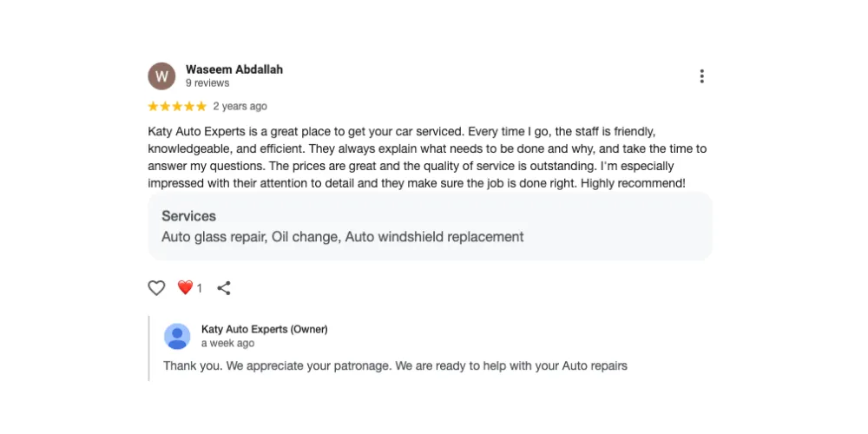This screenshot has width=868, height=434.
Task: Click the outlined heart like icon
Action: point(156,288)
